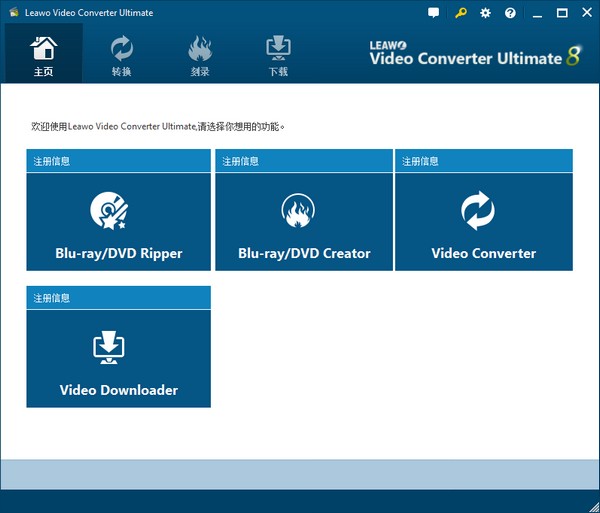Open 注册信息 above Video Converter
Screen dimensions: 600x513
pyautogui.click(x=420, y=161)
